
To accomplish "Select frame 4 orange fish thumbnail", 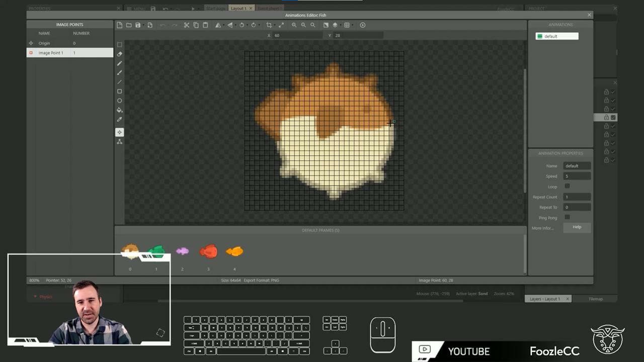I will pos(234,251).
